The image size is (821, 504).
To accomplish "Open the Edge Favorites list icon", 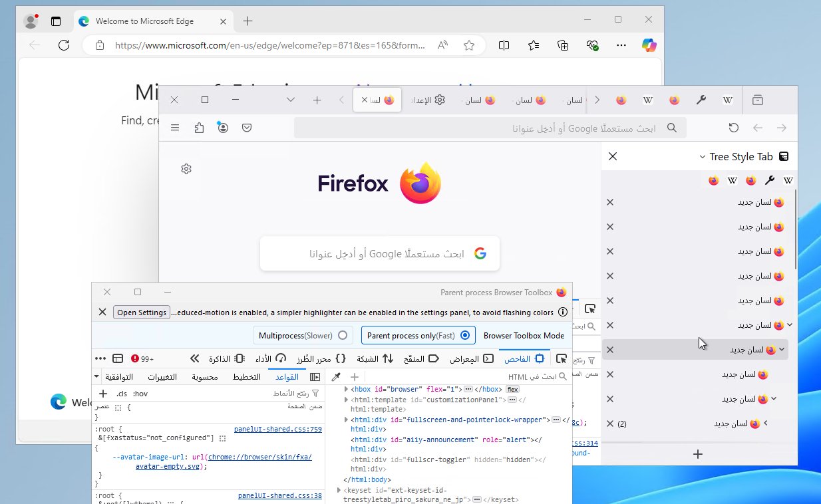I will pyautogui.click(x=534, y=45).
